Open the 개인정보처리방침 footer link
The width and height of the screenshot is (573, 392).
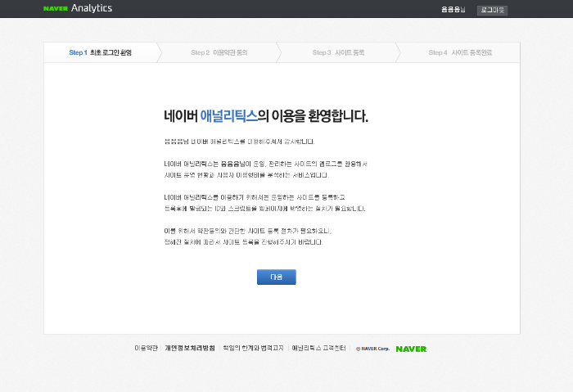(190, 348)
